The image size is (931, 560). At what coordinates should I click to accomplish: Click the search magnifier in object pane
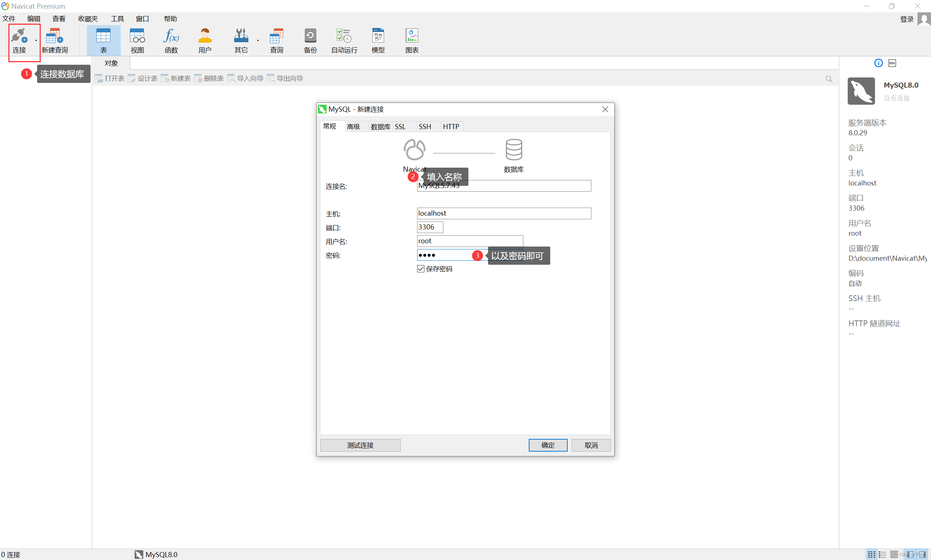click(x=829, y=79)
